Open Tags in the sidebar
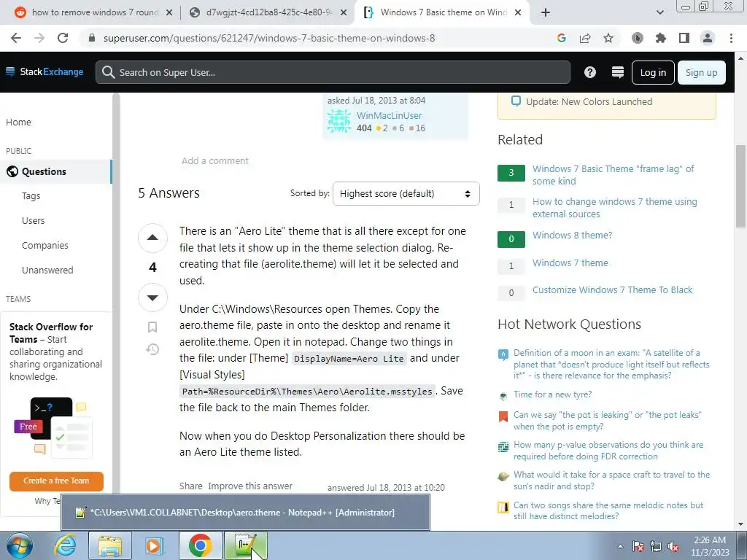The height and width of the screenshot is (560, 747). coord(31,195)
